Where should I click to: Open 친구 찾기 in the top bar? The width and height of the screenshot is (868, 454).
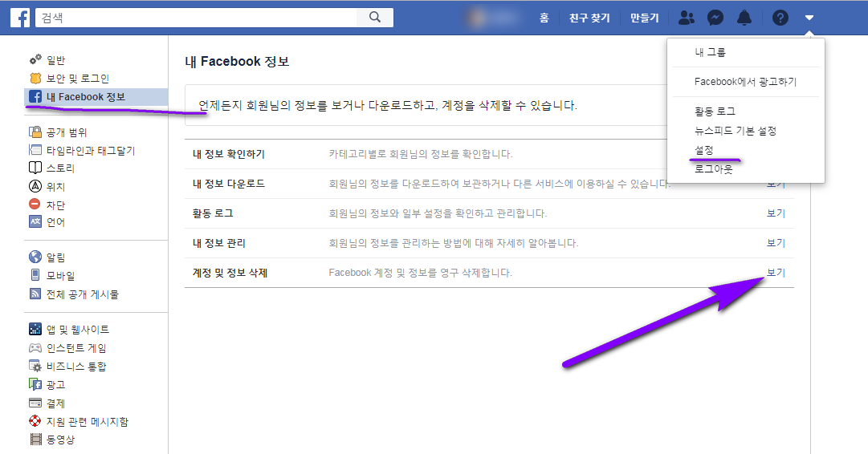click(x=589, y=18)
